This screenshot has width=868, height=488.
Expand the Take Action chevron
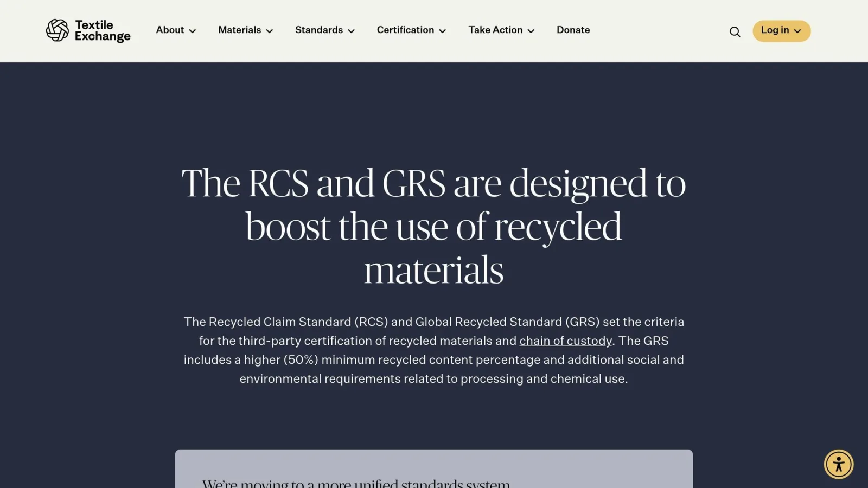pos(531,31)
